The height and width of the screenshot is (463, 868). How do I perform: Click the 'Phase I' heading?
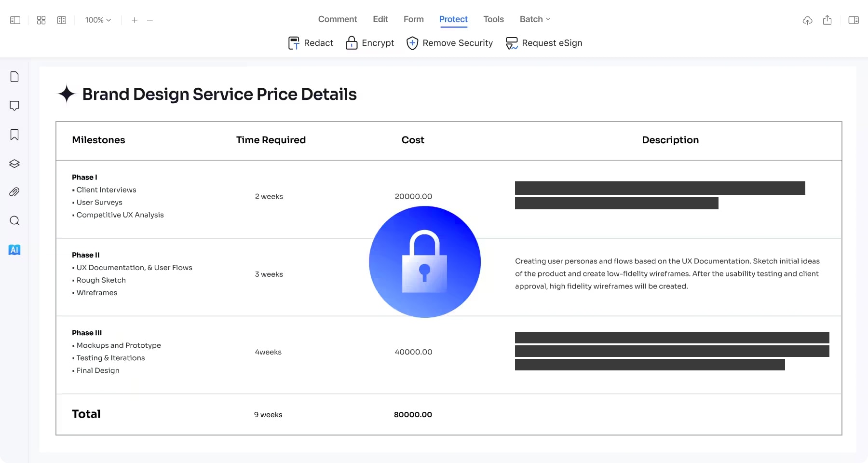point(84,177)
